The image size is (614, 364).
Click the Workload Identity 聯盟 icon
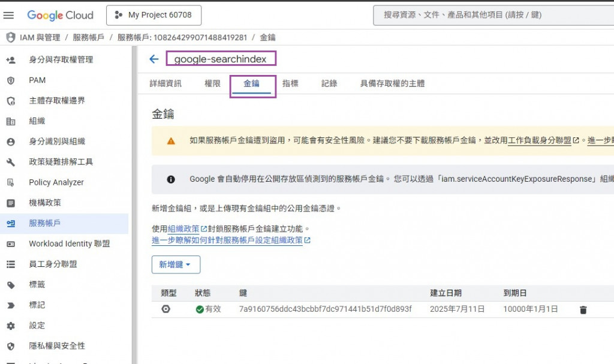(x=11, y=244)
